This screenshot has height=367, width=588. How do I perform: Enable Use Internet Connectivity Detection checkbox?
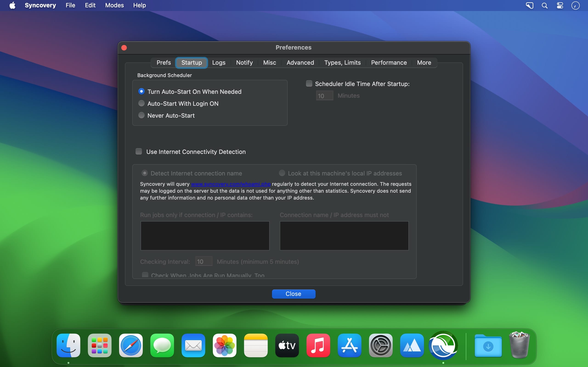[139, 151]
